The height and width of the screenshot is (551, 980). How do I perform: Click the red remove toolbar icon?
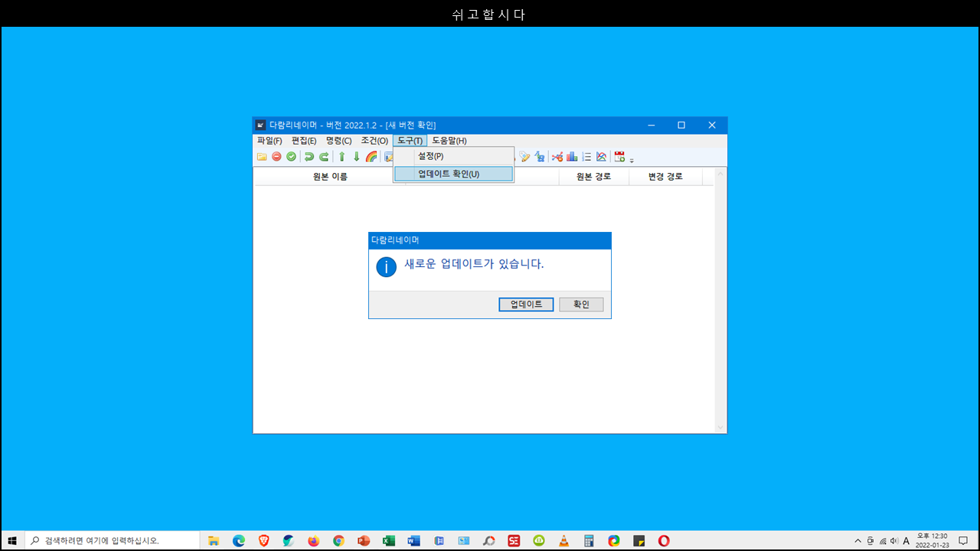tap(276, 157)
